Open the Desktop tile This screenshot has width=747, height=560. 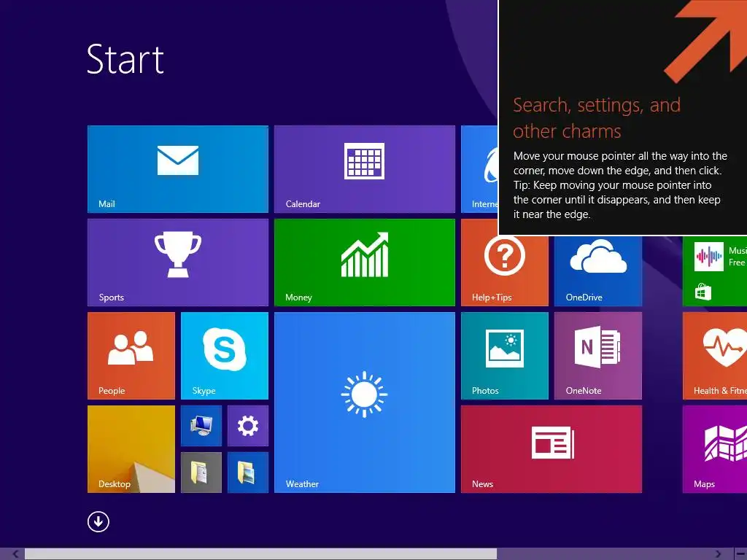pos(131,449)
